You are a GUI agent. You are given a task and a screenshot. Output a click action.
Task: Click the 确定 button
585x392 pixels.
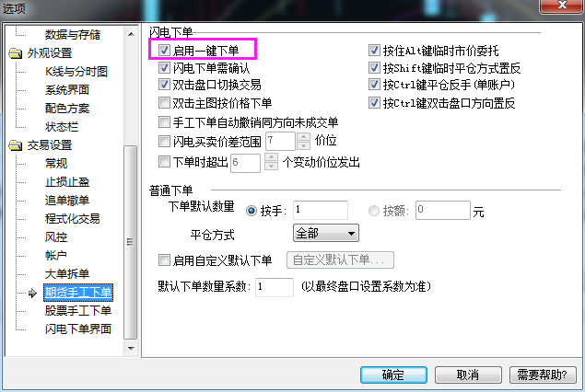pyautogui.click(x=393, y=375)
